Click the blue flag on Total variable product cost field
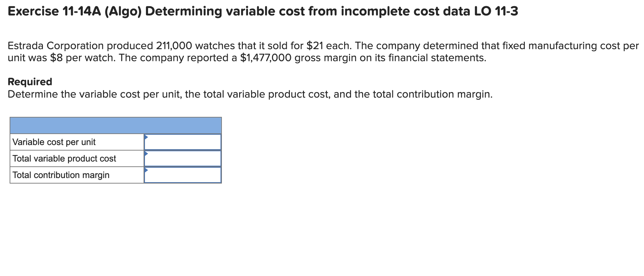The height and width of the screenshot is (276, 644). (146, 153)
